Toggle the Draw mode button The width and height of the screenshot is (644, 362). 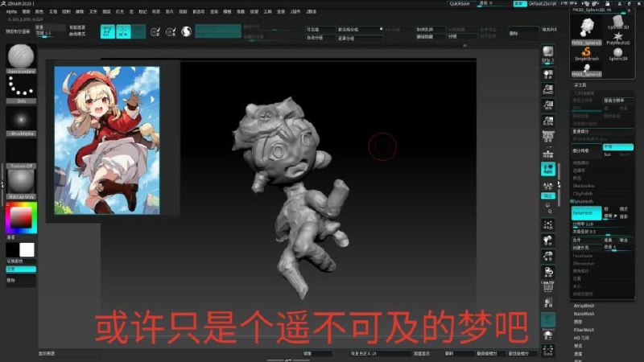tap(123, 31)
